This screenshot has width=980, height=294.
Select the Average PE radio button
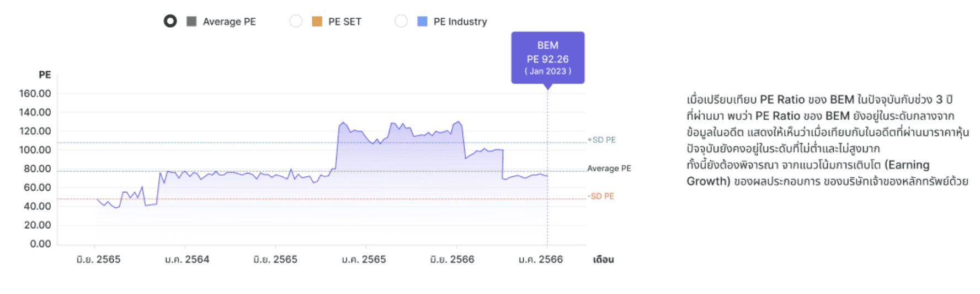pos(170,22)
